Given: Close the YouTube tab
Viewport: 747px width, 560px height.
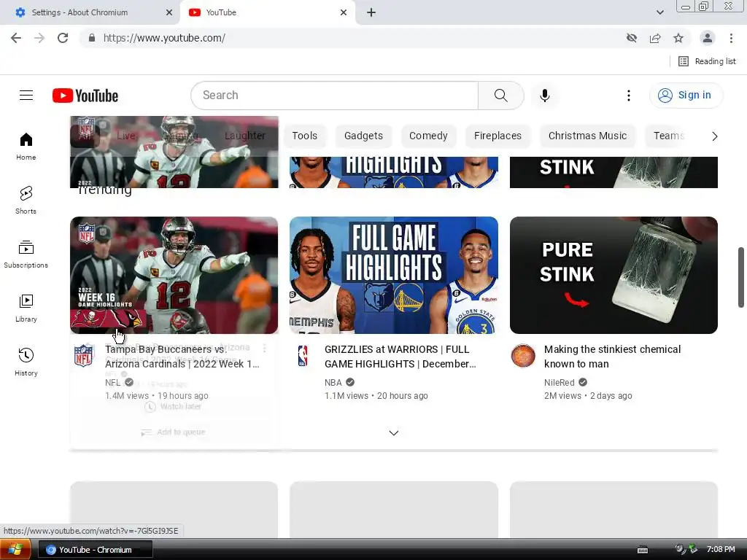Looking at the screenshot, I should 344,12.
